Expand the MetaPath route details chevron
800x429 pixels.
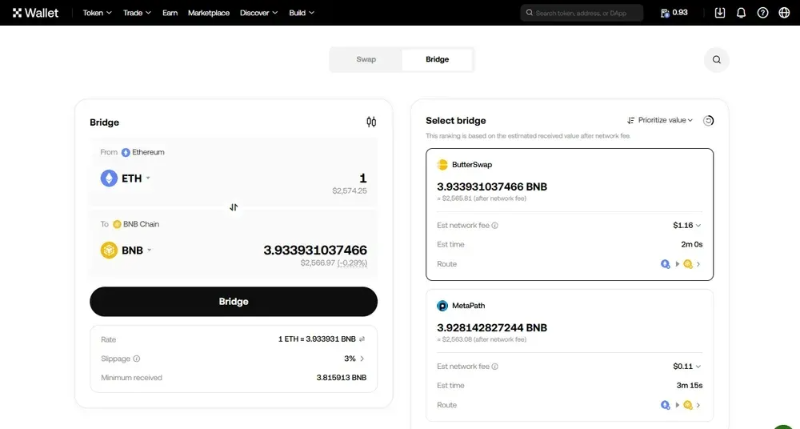tap(698, 405)
